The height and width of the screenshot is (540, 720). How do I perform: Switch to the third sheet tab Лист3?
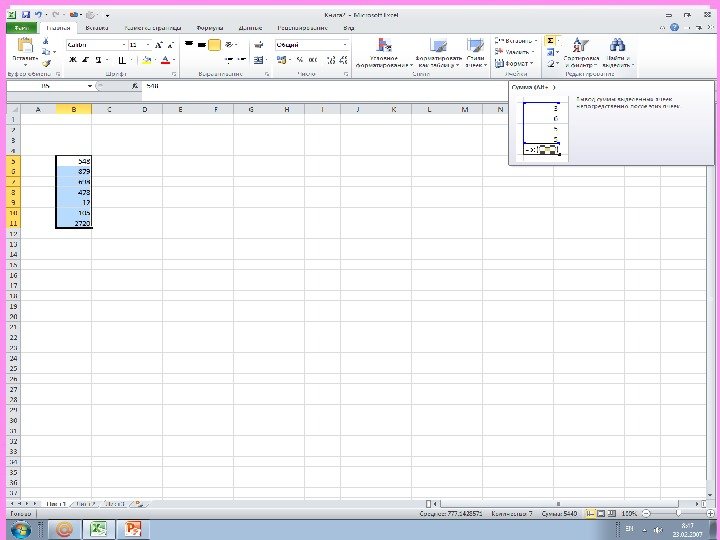pos(115,504)
